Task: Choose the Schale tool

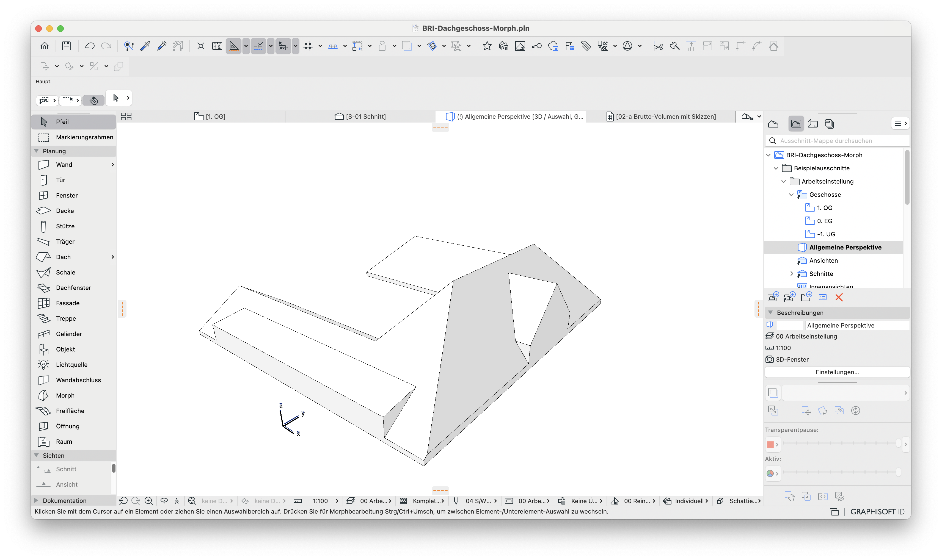Action: click(x=74, y=273)
